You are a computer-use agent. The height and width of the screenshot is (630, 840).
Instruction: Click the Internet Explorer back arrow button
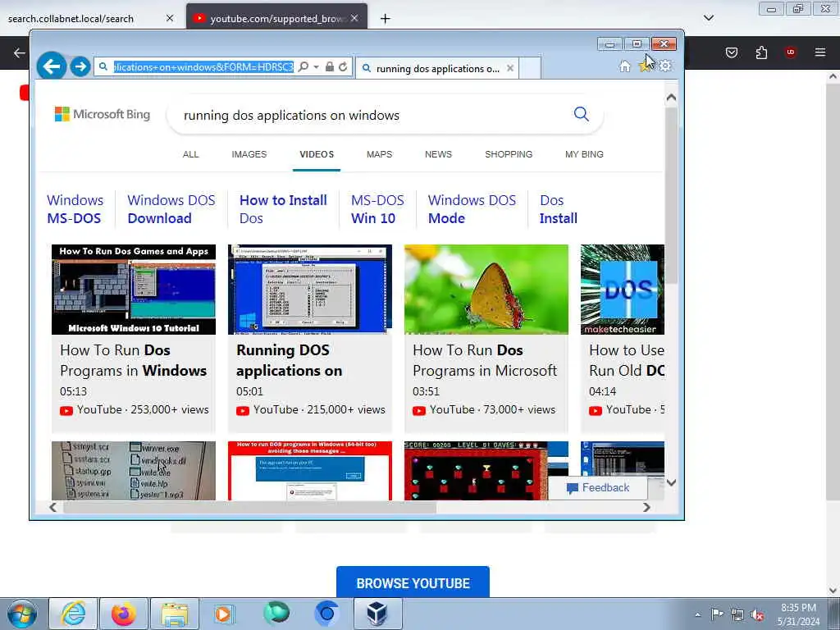tap(52, 66)
